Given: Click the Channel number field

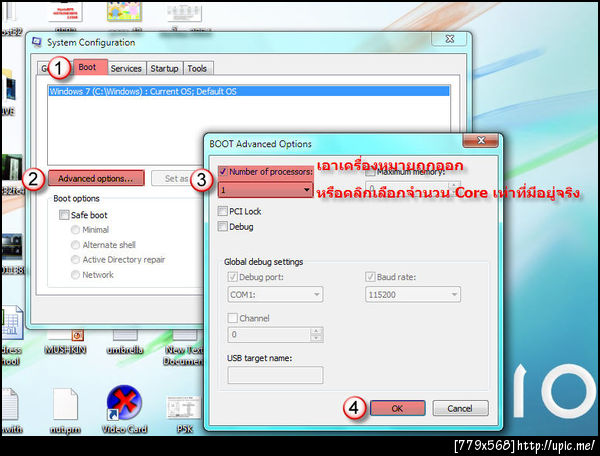Looking at the screenshot, I should click(x=270, y=334).
